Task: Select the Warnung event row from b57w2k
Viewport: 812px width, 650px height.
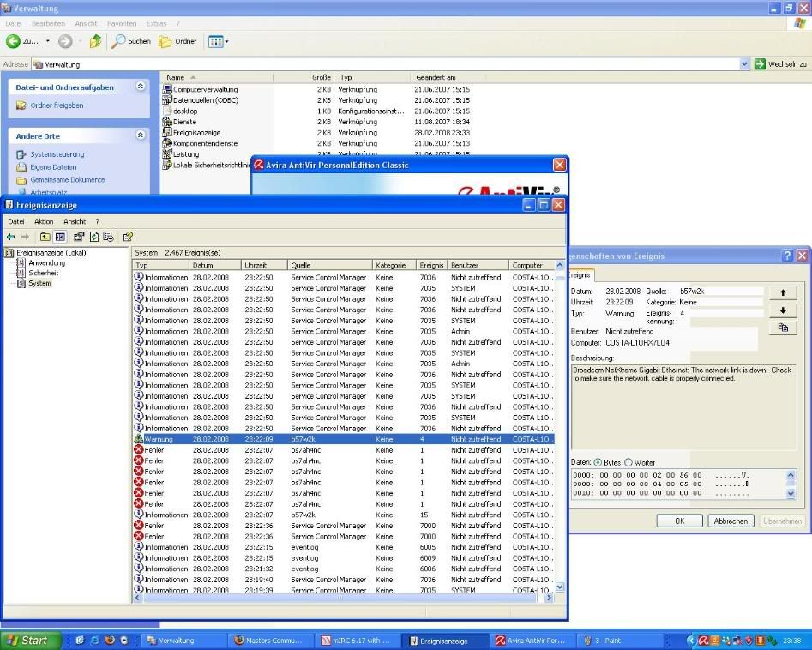Action: coord(343,439)
